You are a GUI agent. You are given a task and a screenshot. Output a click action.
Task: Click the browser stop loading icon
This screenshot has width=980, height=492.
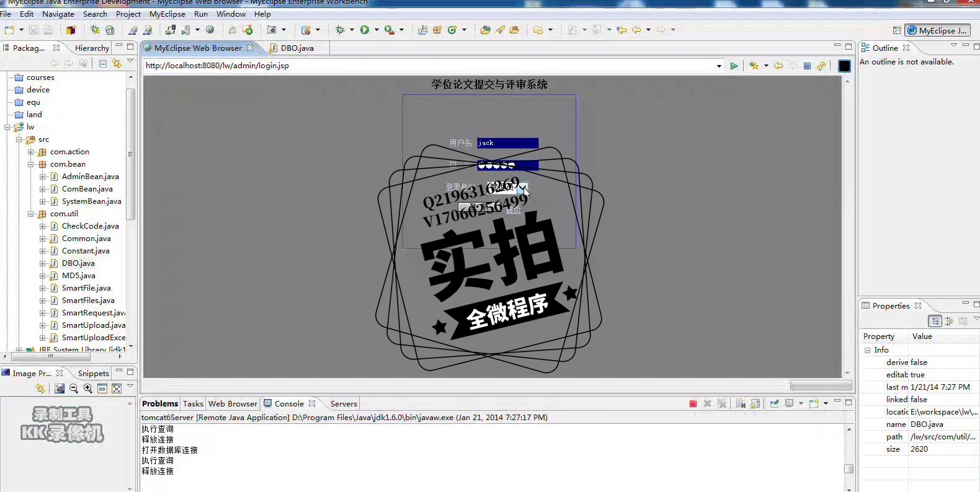(x=807, y=66)
